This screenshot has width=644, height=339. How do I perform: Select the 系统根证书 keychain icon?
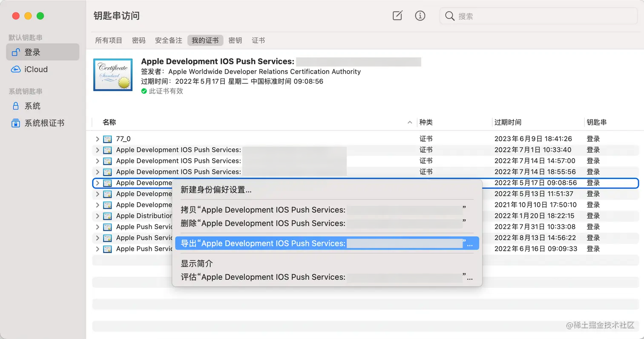pyautogui.click(x=16, y=123)
